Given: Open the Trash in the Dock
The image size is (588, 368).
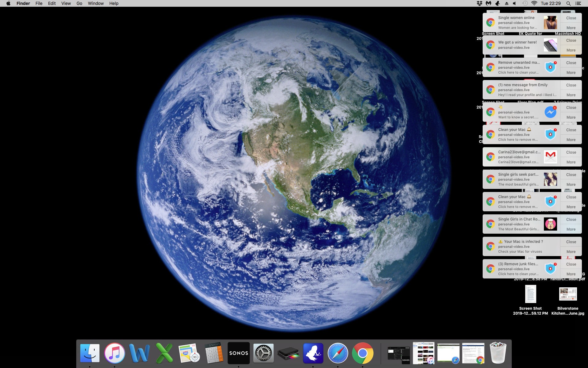Looking at the screenshot, I should (498, 353).
